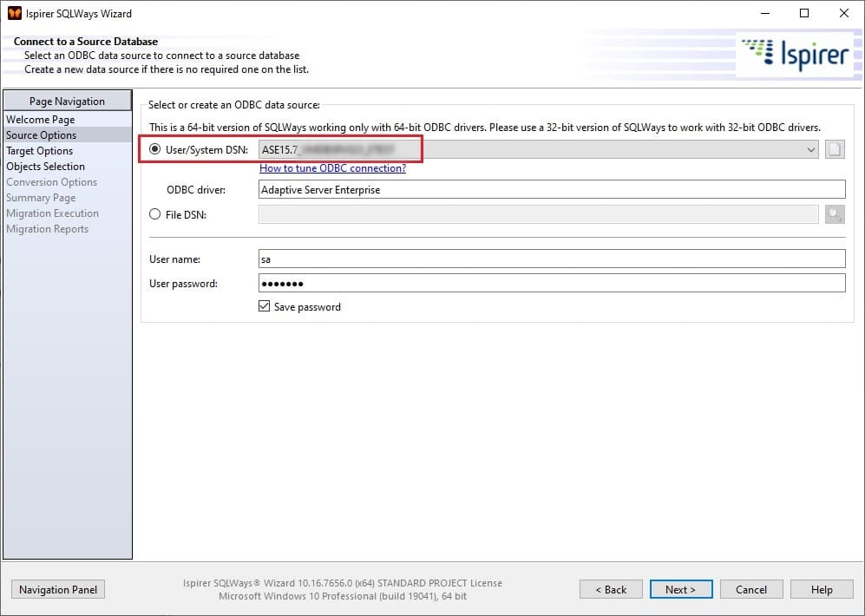Select the File DSN radio button

pos(155,214)
